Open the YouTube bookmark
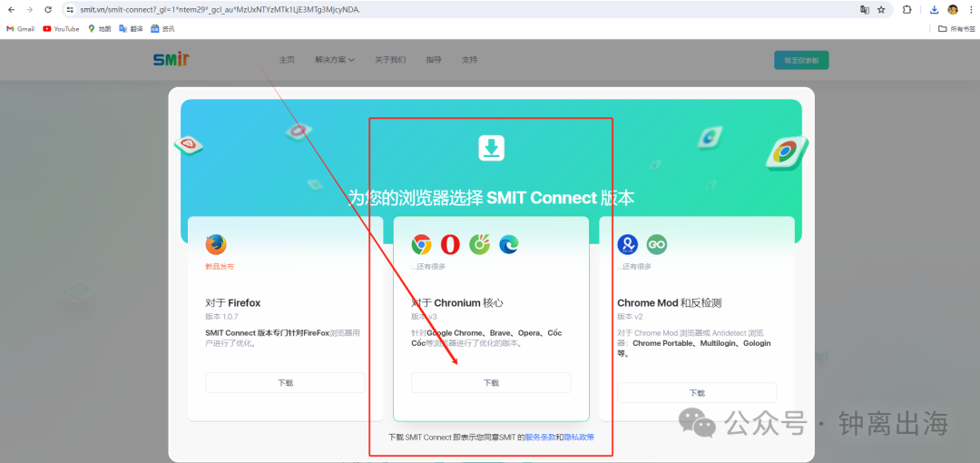 (61, 29)
